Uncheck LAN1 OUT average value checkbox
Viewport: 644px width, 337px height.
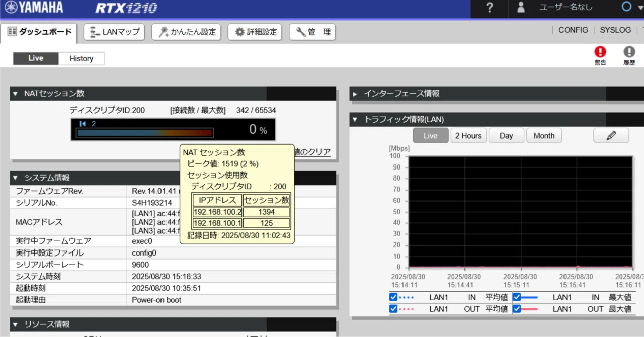(393, 309)
